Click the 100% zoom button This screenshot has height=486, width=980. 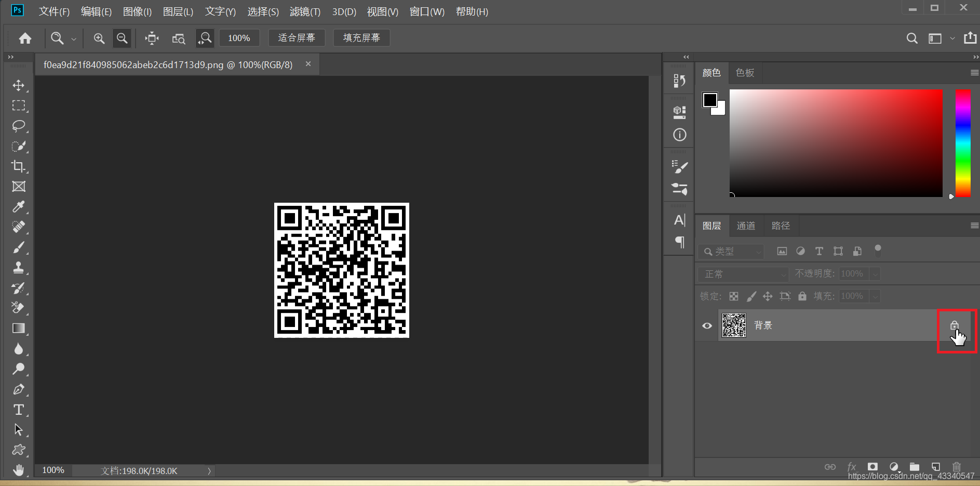(239, 38)
